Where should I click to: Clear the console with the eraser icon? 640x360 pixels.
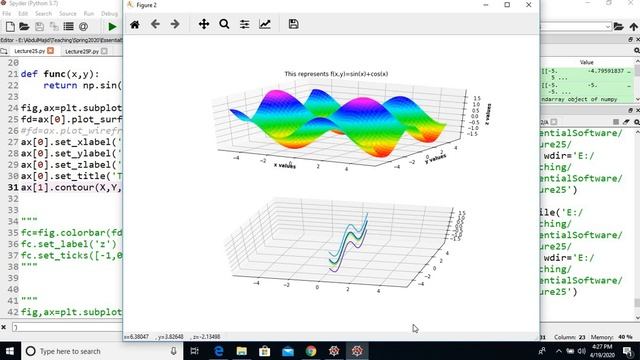coord(626,122)
